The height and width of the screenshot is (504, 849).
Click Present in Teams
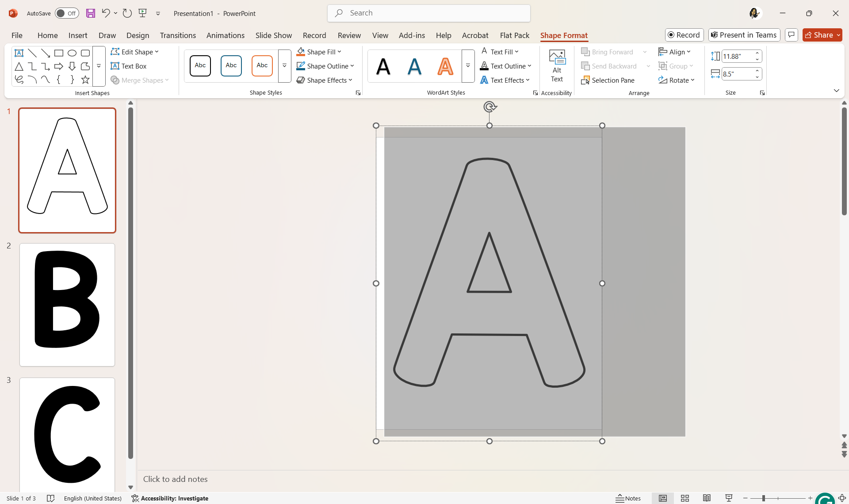tap(744, 35)
